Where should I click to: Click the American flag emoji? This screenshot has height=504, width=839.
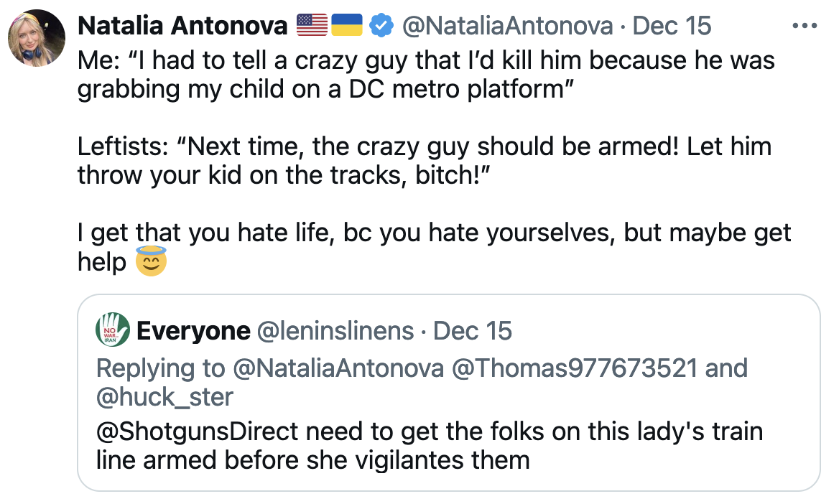pyautogui.click(x=312, y=26)
